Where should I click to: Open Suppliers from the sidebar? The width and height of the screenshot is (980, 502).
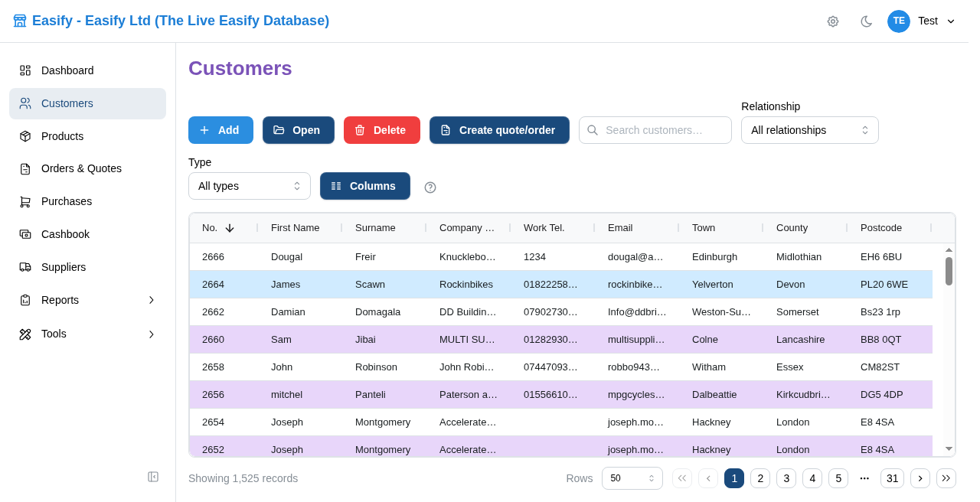(x=87, y=267)
